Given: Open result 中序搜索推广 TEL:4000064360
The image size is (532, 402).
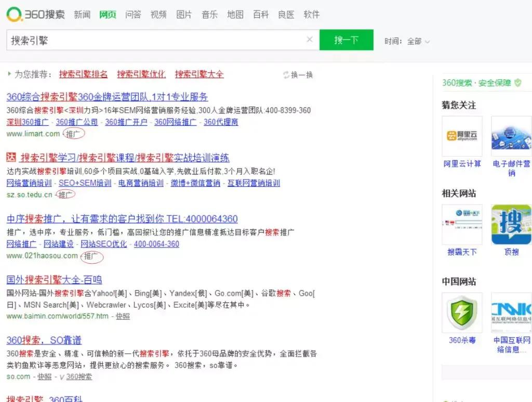Looking at the screenshot, I should click(x=122, y=218).
